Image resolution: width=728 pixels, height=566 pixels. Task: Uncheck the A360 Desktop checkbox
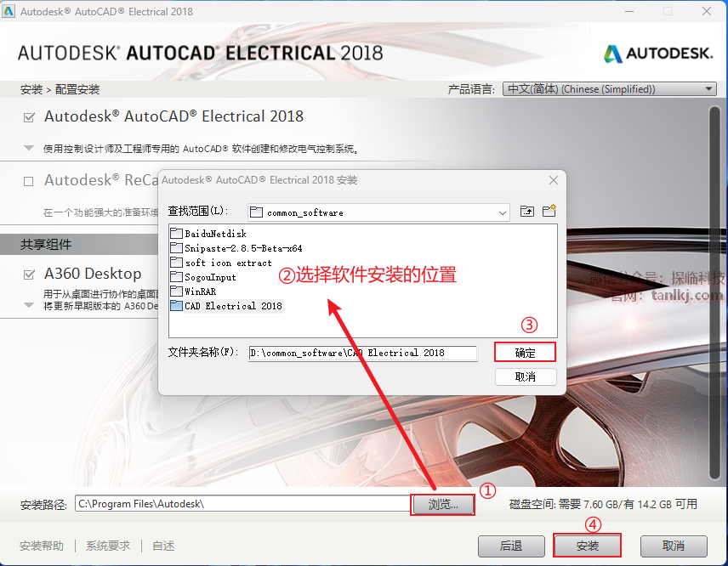click(x=29, y=275)
